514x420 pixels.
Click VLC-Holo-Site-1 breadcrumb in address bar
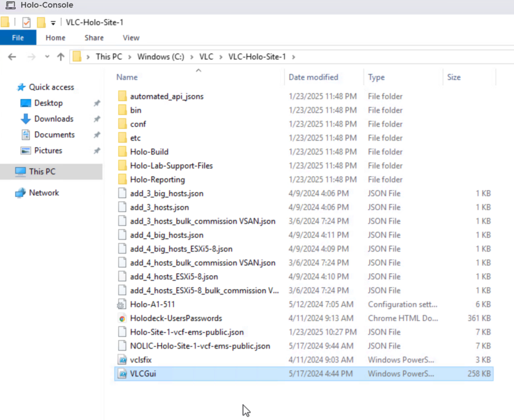coord(257,57)
